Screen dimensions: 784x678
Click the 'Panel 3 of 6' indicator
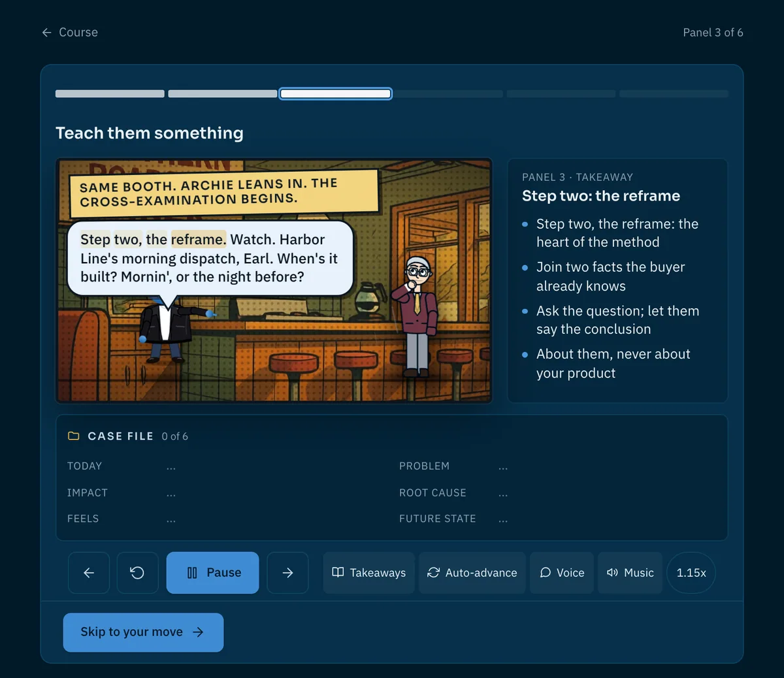(713, 33)
